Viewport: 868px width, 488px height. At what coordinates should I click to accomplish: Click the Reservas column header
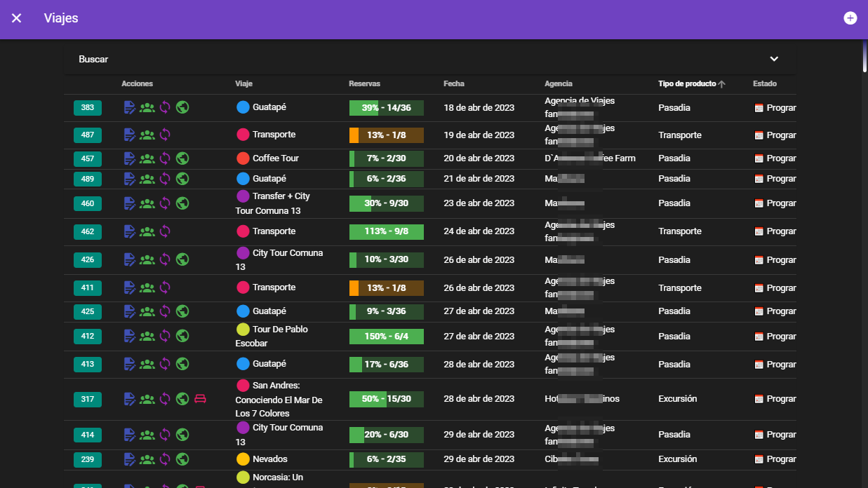click(364, 84)
